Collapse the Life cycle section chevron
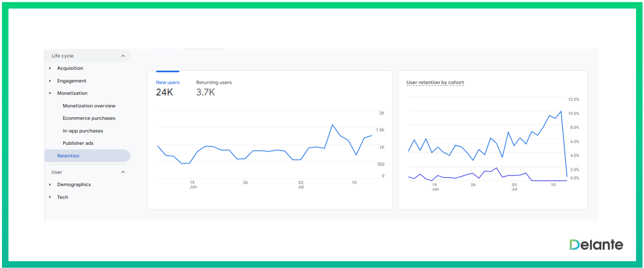Viewport: 644px width, 268px height. (123, 56)
